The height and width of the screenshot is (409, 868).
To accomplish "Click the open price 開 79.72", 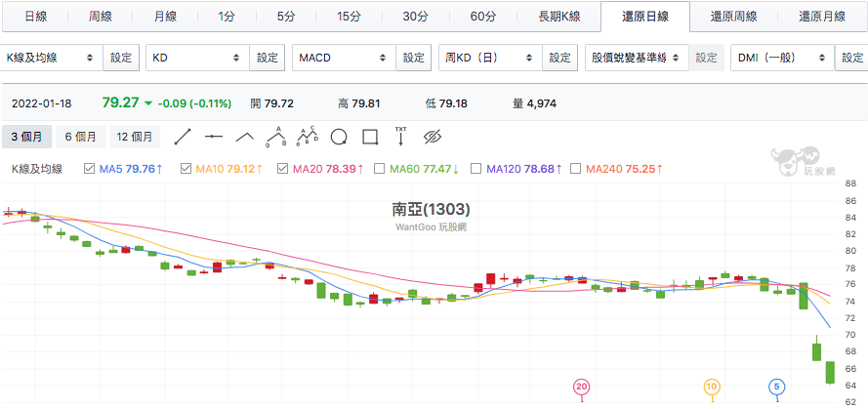I will (x=271, y=103).
